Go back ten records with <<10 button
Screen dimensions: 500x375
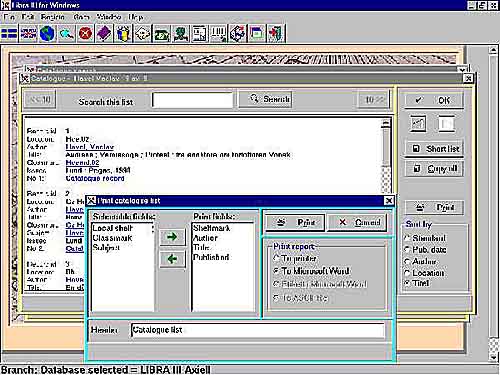40,99
